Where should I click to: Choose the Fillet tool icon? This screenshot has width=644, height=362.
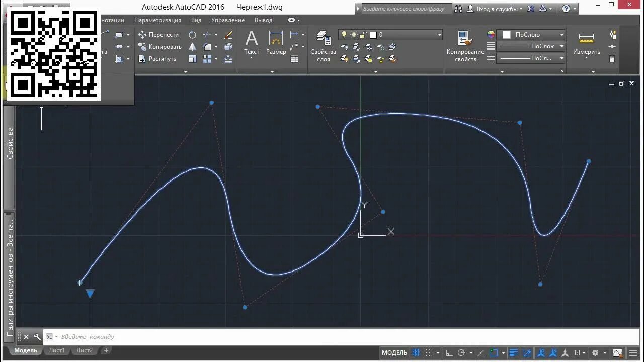pos(207,47)
